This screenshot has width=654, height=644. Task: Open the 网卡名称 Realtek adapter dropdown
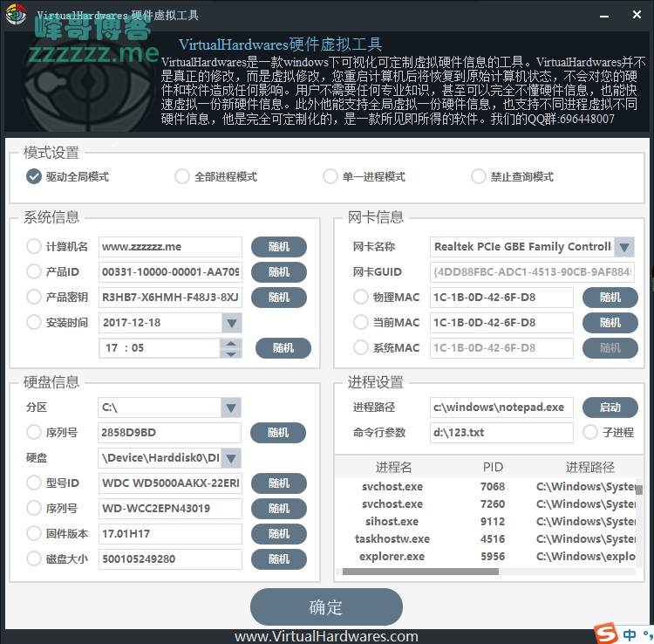pos(623,247)
